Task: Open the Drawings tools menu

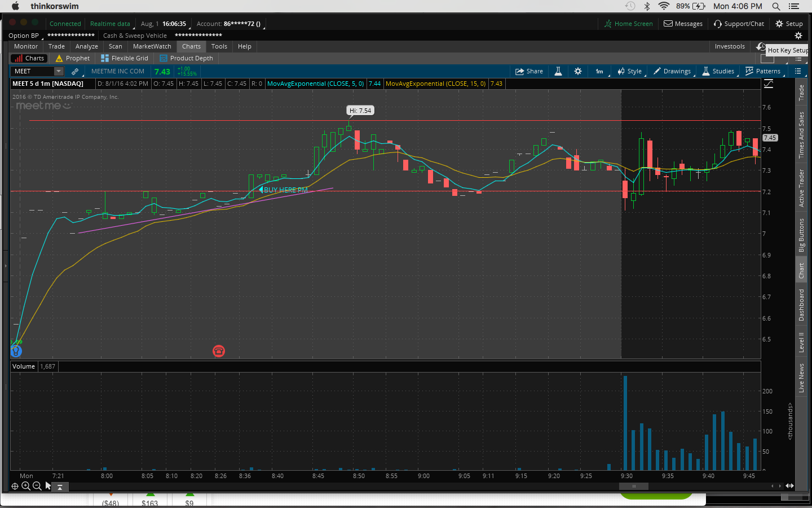Action: pos(672,71)
